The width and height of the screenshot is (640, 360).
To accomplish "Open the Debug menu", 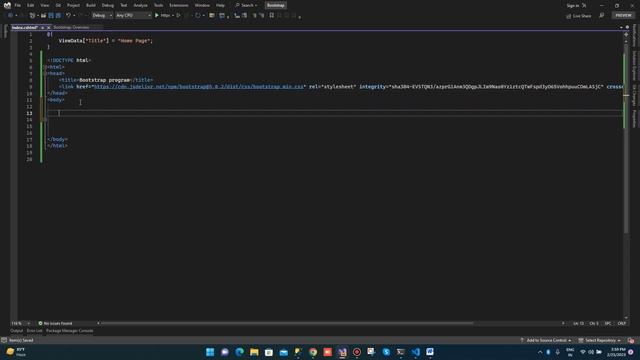I will (108, 5).
